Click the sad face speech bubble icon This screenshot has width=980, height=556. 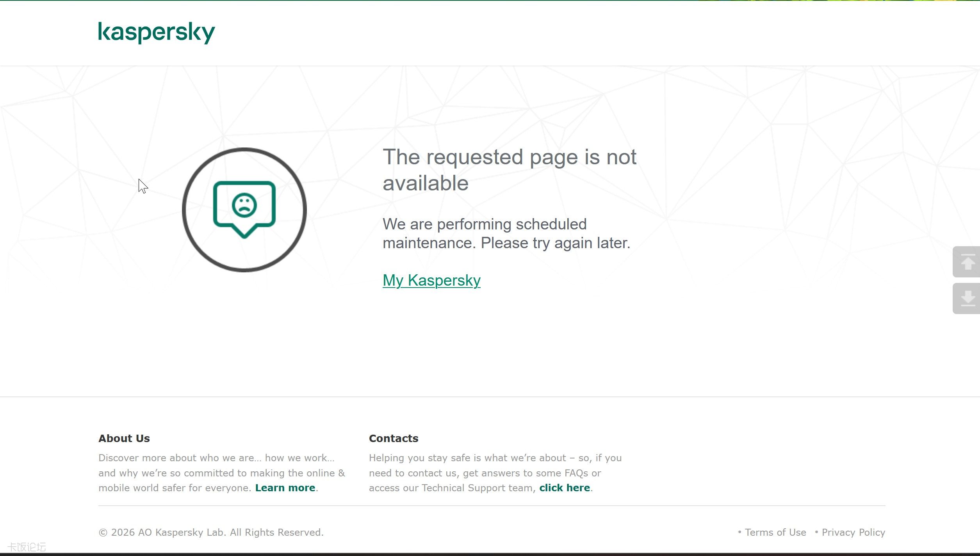point(244,210)
